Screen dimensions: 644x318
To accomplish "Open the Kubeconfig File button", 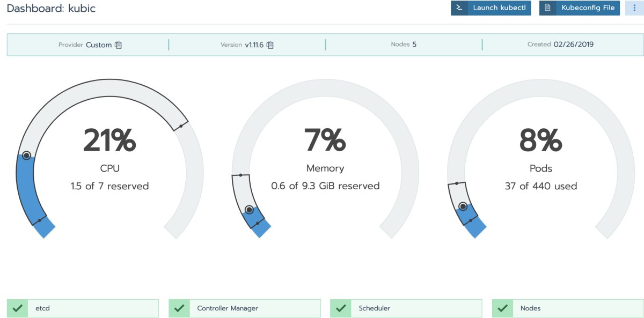I will (580, 8).
